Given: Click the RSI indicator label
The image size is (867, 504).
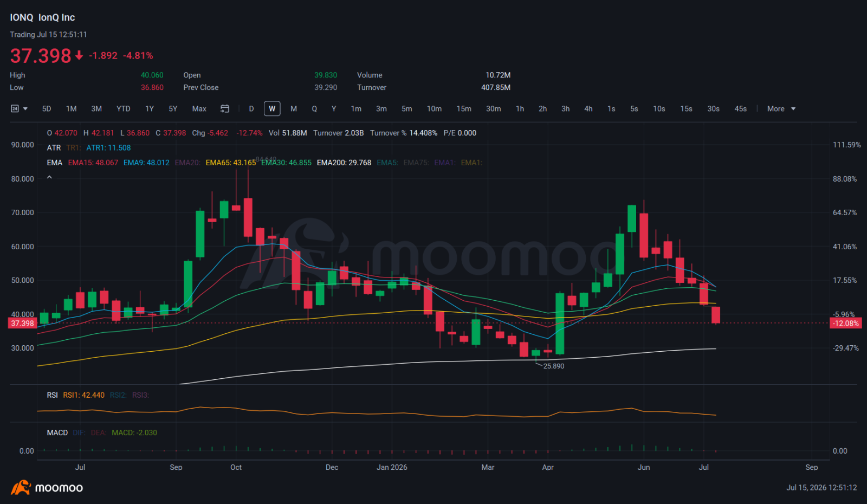Looking at the screenshot, I should click(52, 395).
